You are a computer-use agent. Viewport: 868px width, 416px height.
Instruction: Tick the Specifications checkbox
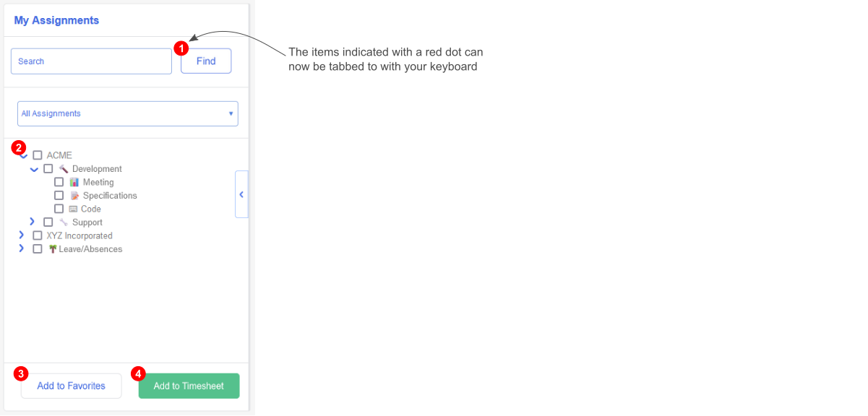[59, 196]
